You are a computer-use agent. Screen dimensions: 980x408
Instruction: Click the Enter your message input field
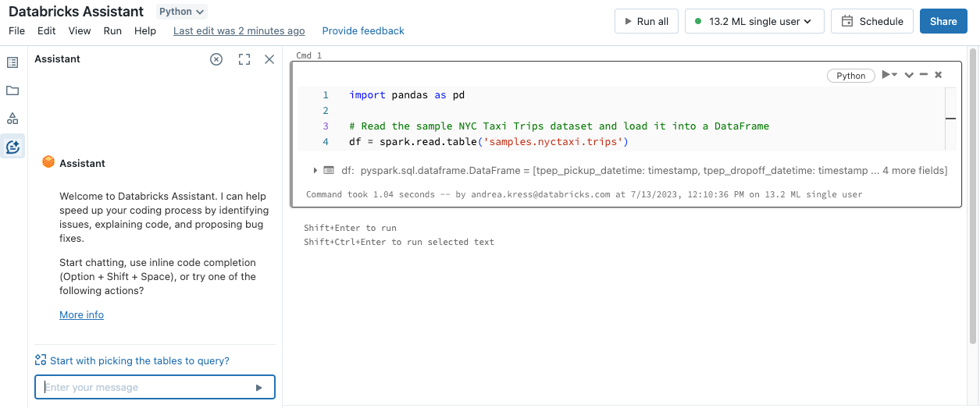[144, 388]
